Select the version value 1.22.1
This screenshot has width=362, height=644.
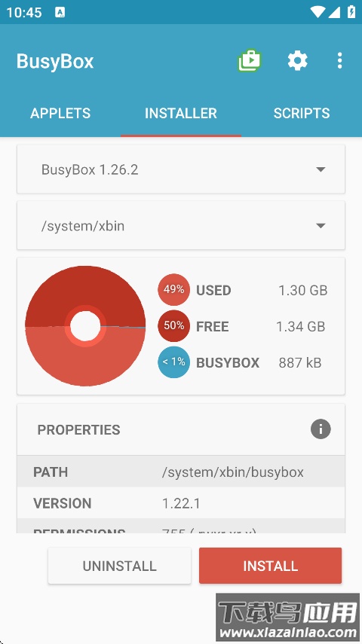181,503
